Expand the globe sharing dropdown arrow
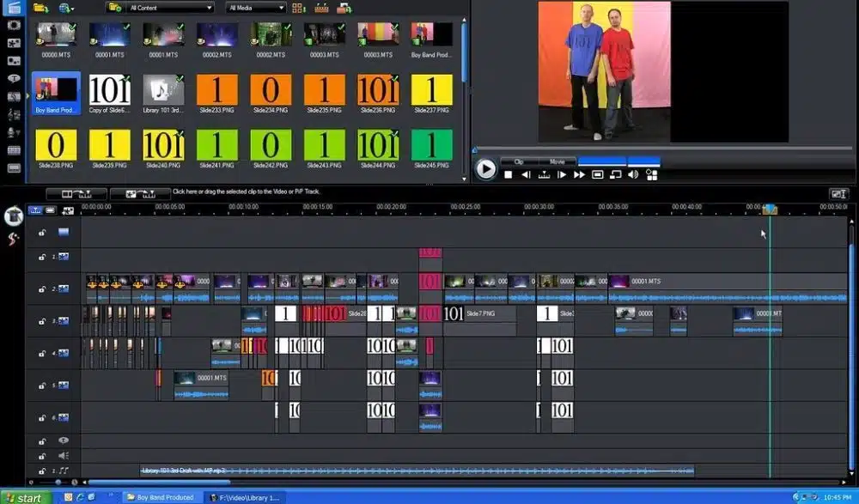This screenshot has width=859, height=504. point(75,8)
